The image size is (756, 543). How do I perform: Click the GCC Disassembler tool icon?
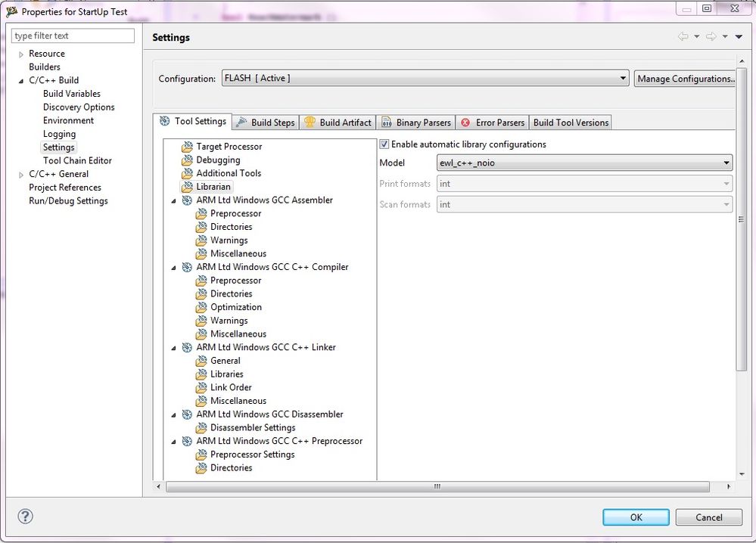187,414
